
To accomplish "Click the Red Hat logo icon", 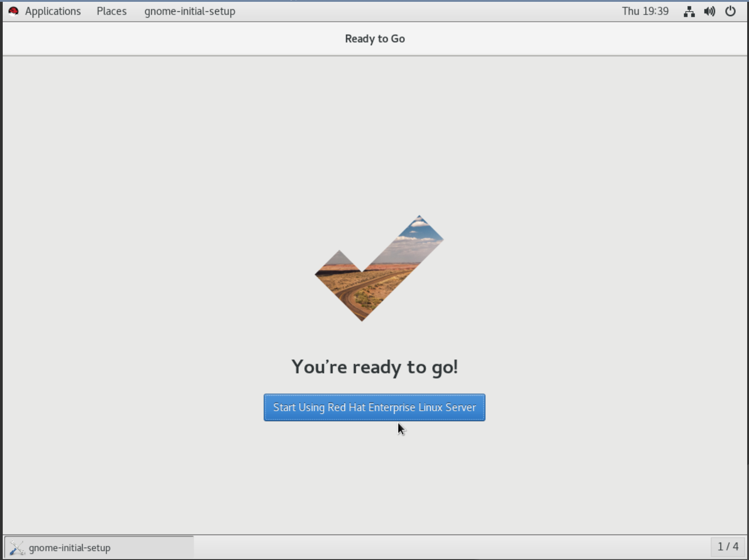I will coord(14,11).
